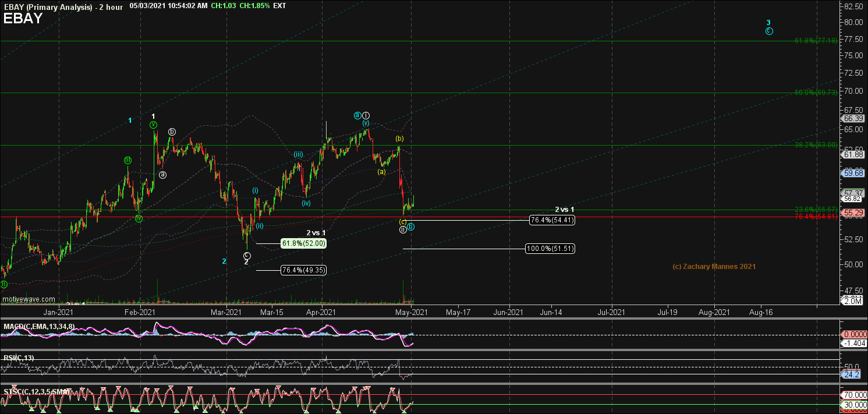This screenshot has width=868, height=414.
Task: Click the 82.50 price axis value
Action: point(853,6)
